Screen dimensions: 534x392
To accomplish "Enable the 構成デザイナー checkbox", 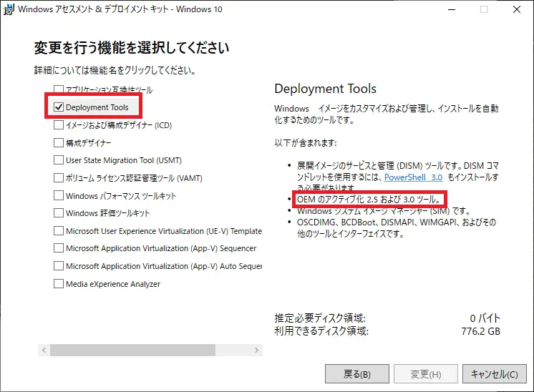I will (x=59, y=142).
